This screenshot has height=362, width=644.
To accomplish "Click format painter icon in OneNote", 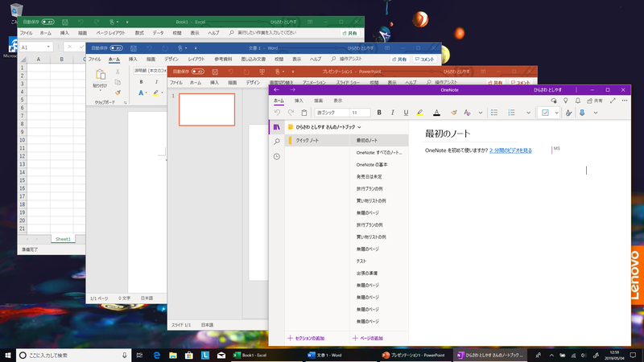I will (x=453, y=113).
